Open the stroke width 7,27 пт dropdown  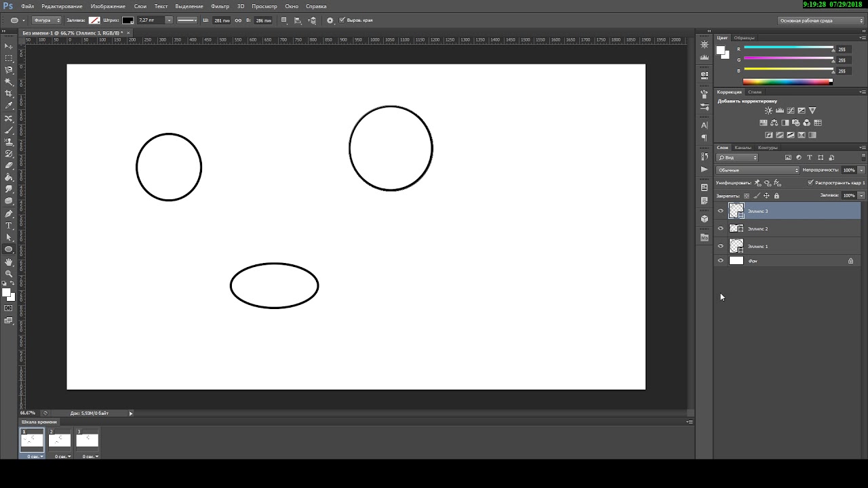[x=169, y=20]
